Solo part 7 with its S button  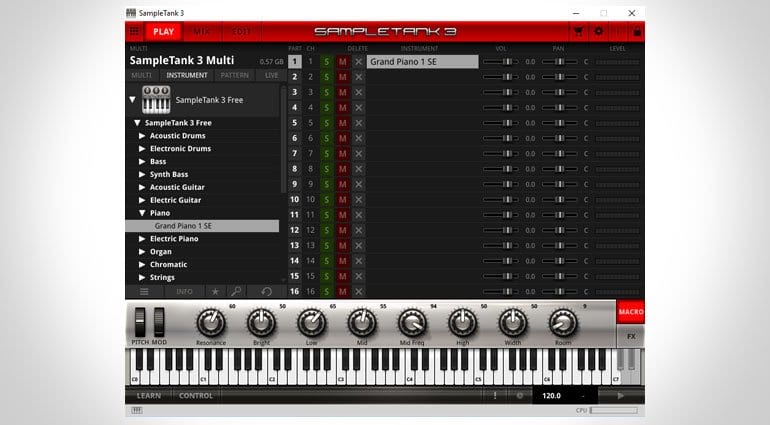tap(327, 153)
